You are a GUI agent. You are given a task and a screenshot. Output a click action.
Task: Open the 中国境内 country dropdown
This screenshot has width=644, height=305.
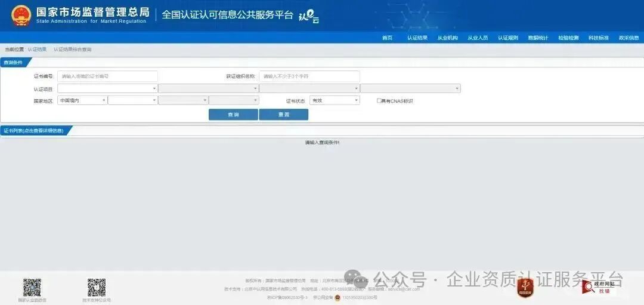click(x=82, y=100)
